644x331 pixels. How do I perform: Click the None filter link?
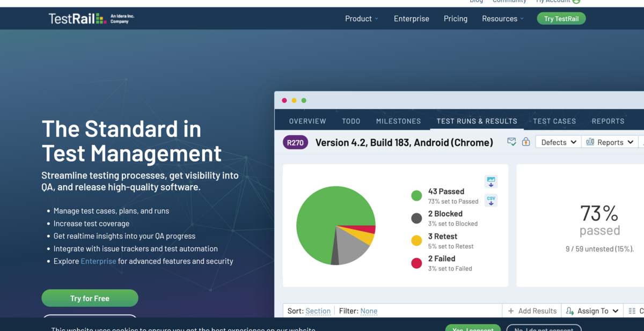(369, 311)
